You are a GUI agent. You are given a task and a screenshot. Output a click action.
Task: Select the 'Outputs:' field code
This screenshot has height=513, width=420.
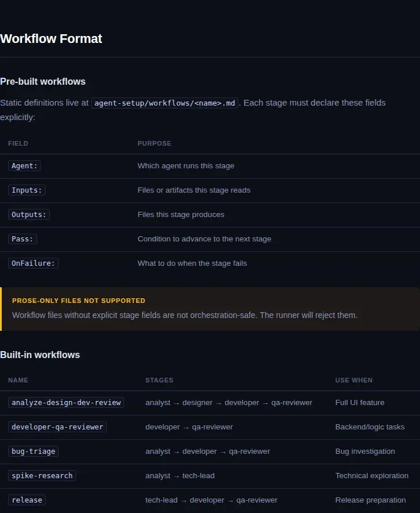point(29,215)
